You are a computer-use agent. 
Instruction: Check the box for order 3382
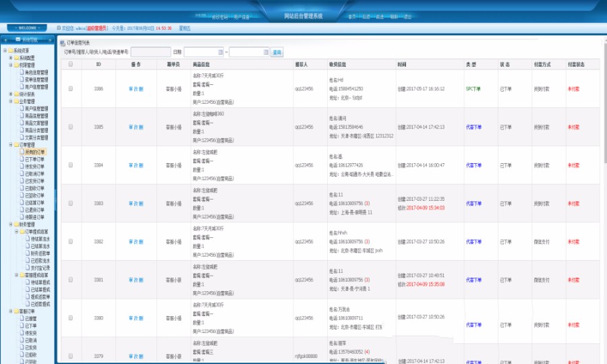[x=70, y=241]
